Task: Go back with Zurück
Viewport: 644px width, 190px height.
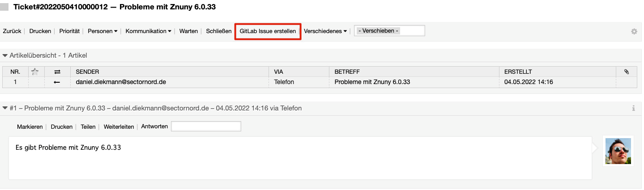Action: tap(12, 31)
